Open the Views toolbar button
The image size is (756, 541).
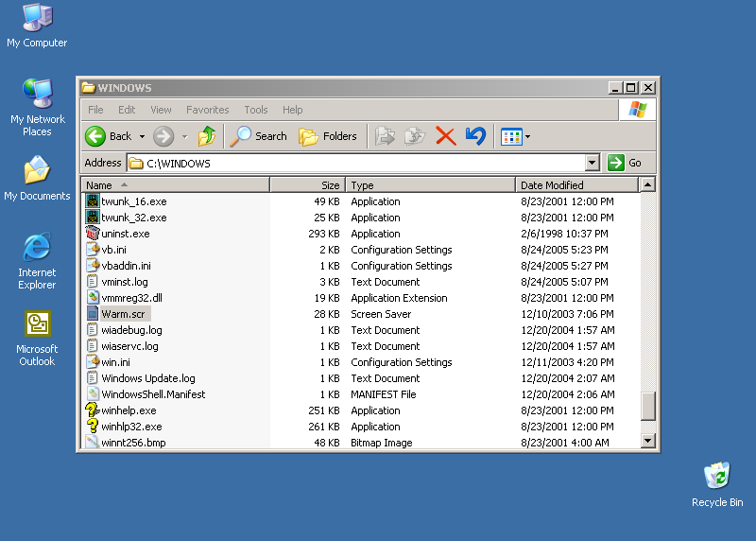click(x=511, y=137)
